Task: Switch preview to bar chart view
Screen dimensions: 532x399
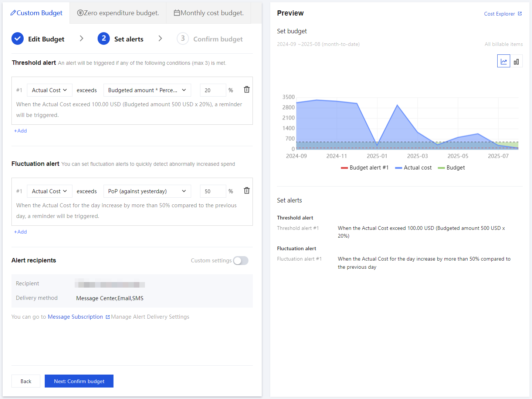Action: click(x=516, y=61)
